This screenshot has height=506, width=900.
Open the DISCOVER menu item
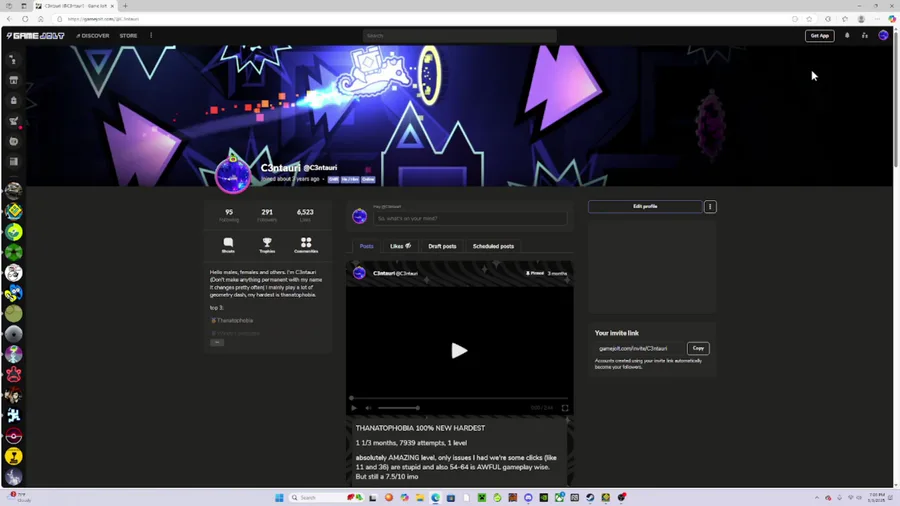(x=92, y=36)
